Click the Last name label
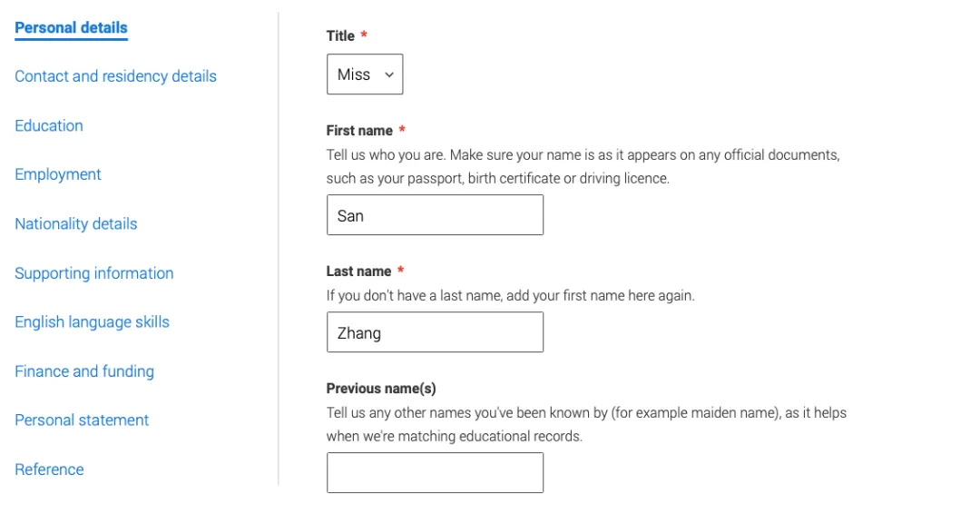 358,272
